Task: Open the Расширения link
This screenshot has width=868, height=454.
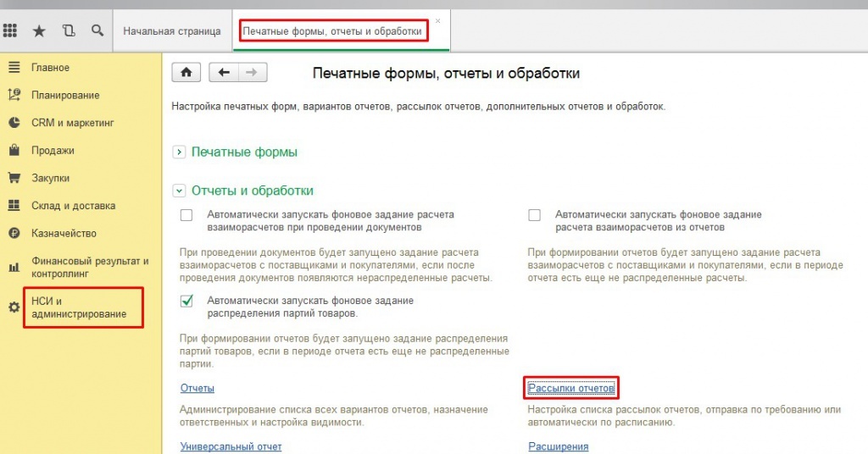Action: click(x=558, y=446)
